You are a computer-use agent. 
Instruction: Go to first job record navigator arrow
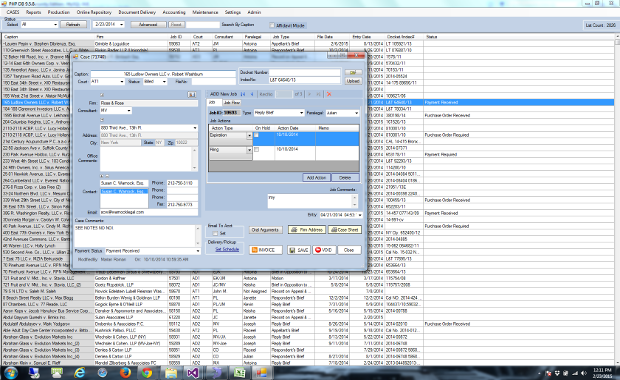click(x=243, y=94)
